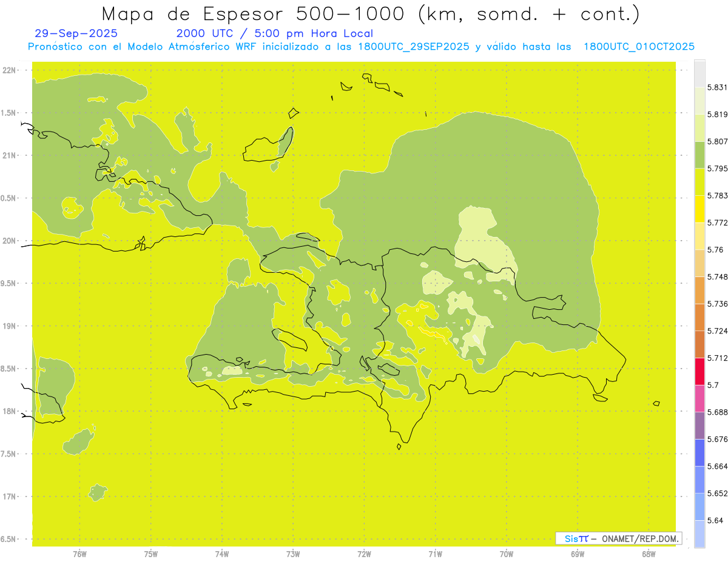
Task: Click the 5.831 color legend swatch
Action: point(699,73)
